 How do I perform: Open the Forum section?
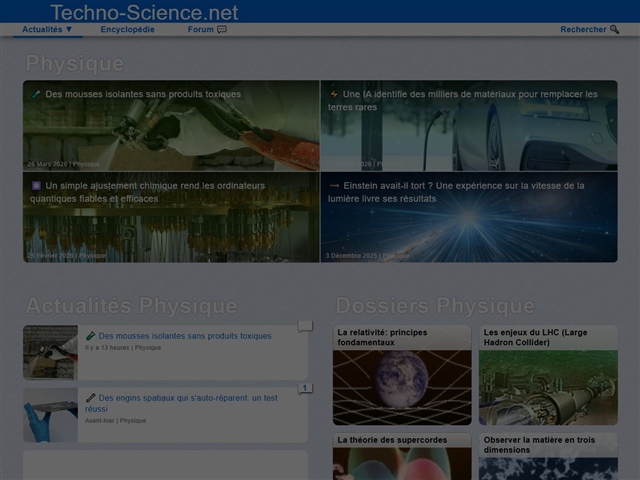[207, 29]
